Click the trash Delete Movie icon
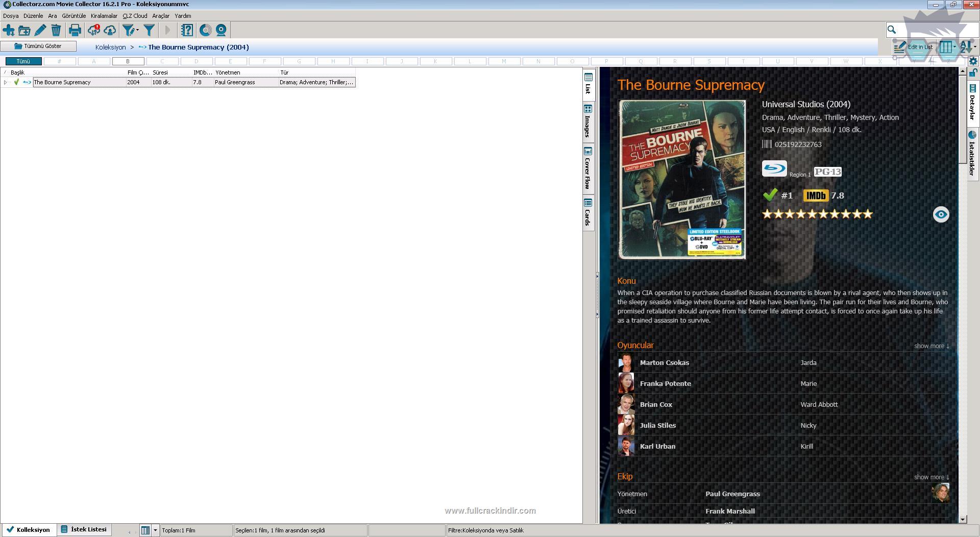This screenshot has width=980, height=537. [x=56, y=31]
